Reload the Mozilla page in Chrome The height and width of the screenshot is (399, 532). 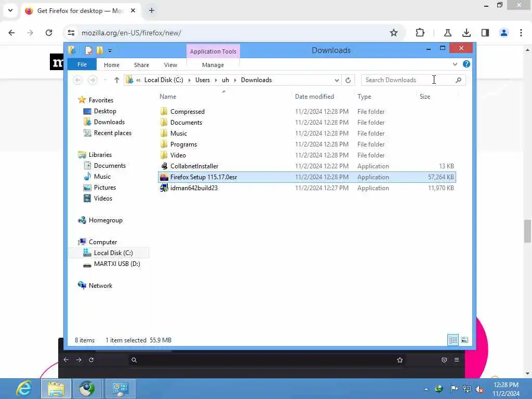[49, 33]
